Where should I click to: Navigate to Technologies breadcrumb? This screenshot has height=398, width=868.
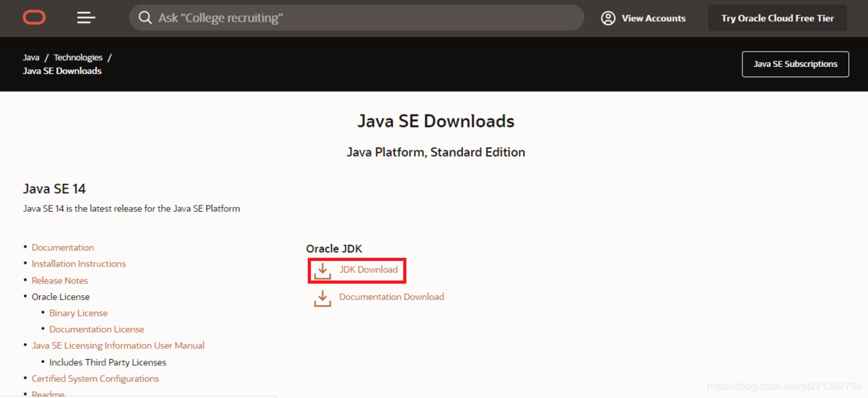78,57
